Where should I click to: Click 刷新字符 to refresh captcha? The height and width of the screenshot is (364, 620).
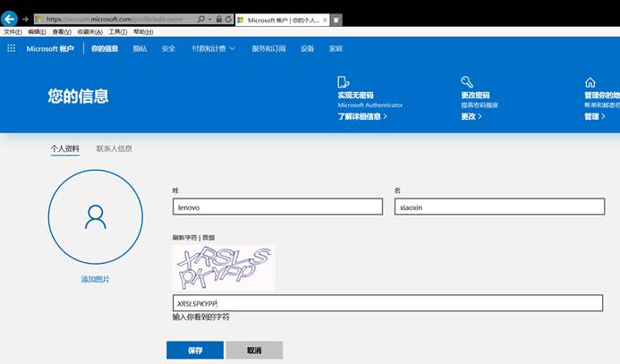(x=184, y=238)
